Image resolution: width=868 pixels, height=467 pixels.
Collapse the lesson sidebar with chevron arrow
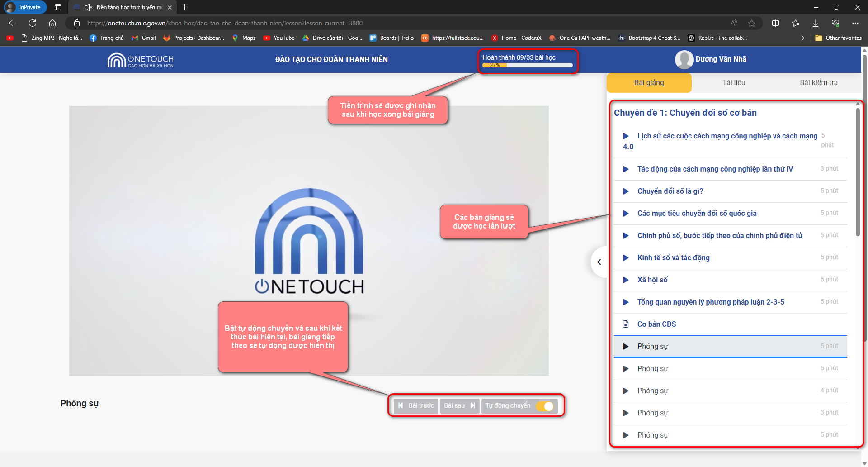[x=599, y=262]
